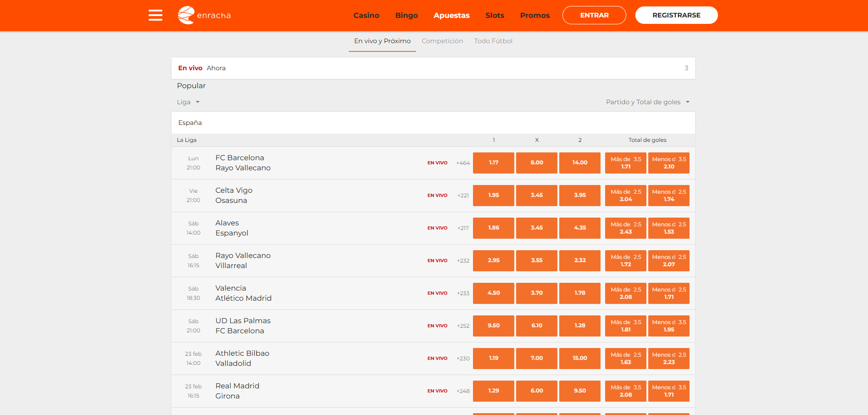Click the ENTRAR login button
Viewport: 868px width, 415px height.
coord(594,15)
